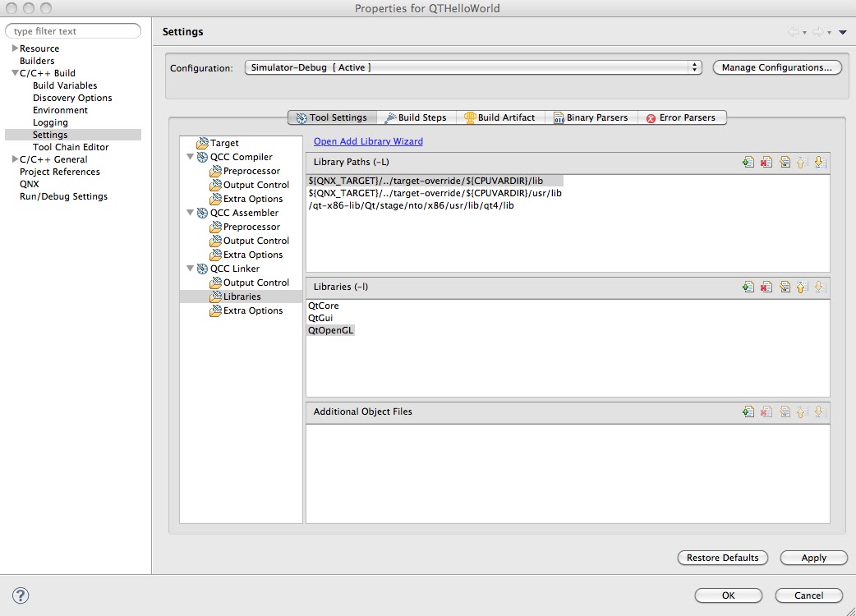Image resolution: width=856 pixels, height=616 pixels.
Task: Go forward to next properties page arrow
Action: pyautogui.click(x=817, y=32)
